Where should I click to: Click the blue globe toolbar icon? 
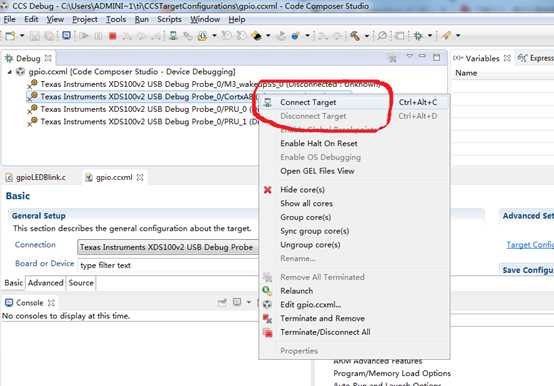[x=295, y=36]
